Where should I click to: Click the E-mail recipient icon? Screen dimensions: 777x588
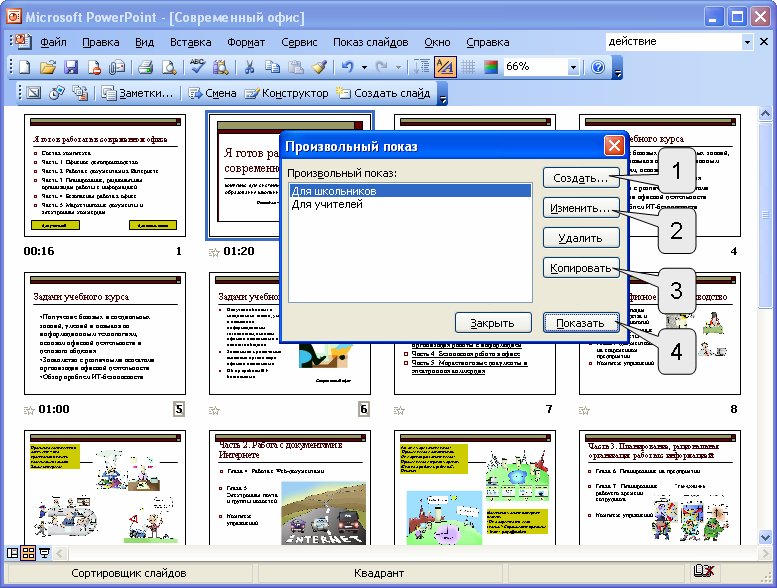pos(117,67)
